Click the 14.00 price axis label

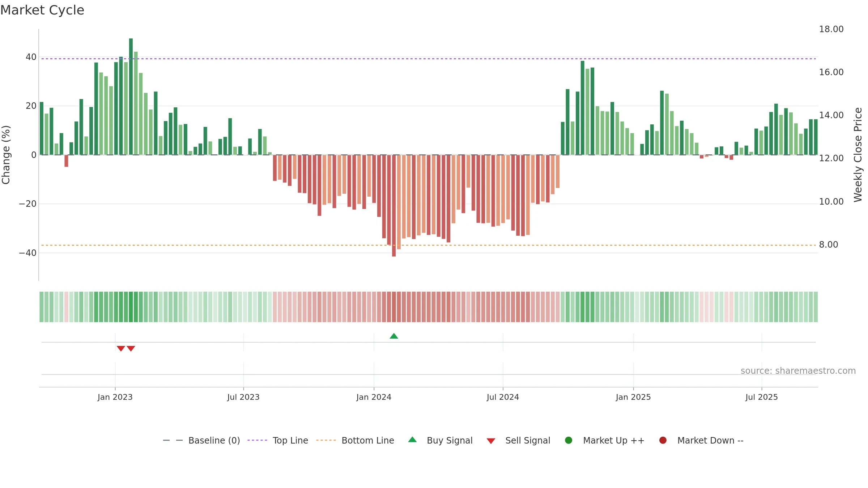pyautogui.click(x=831, y=115)
